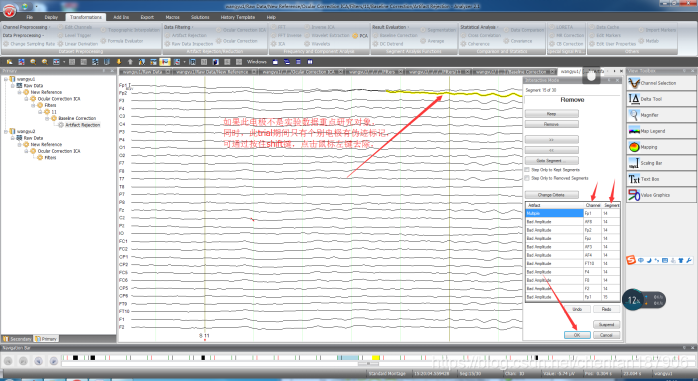This screenshot has width=698, height=381.
Task: Collapse the wangyu2 tree node
Action: click(x=6, y=131)
